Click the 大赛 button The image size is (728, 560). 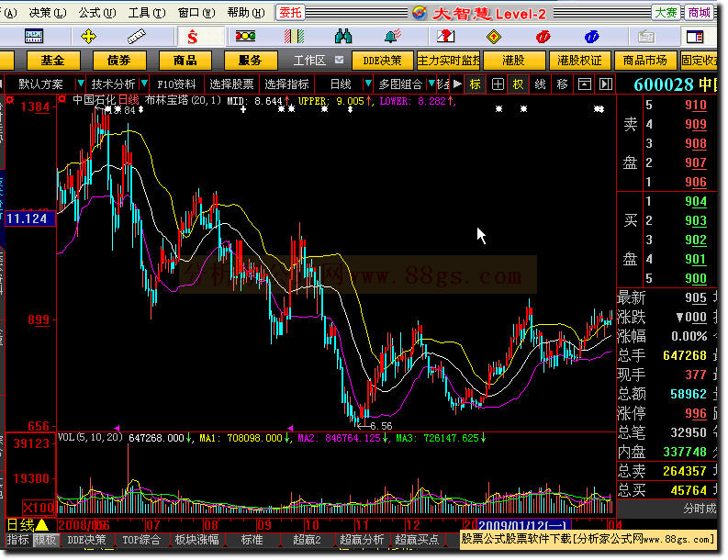(666, 13)
